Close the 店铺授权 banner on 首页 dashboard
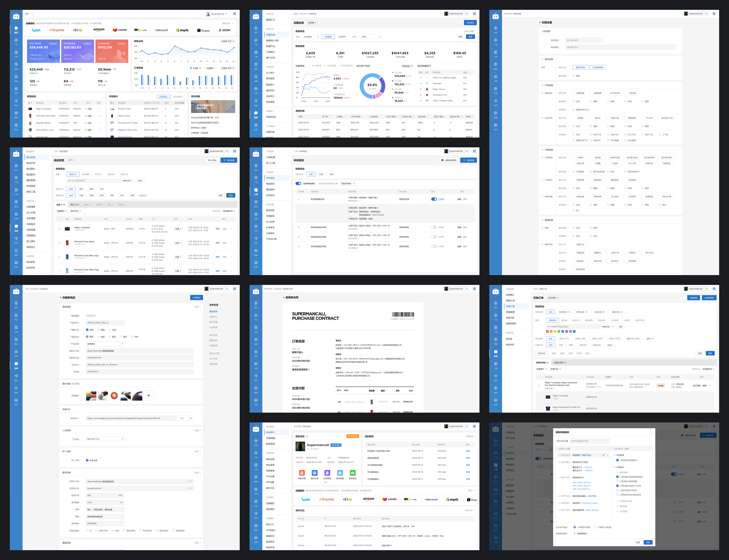729x560 pixels. (x=233, y=23)
